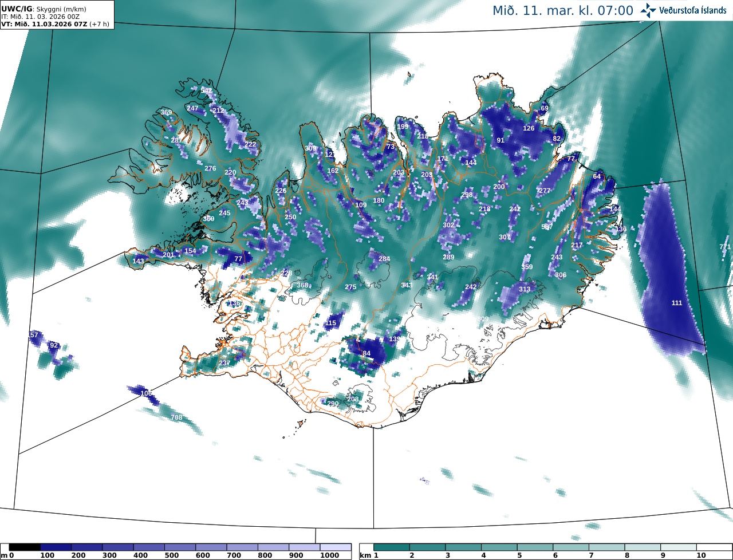733x560 pixels.
Task: Click visibility value 109 in the north
Action: [361, 205]
